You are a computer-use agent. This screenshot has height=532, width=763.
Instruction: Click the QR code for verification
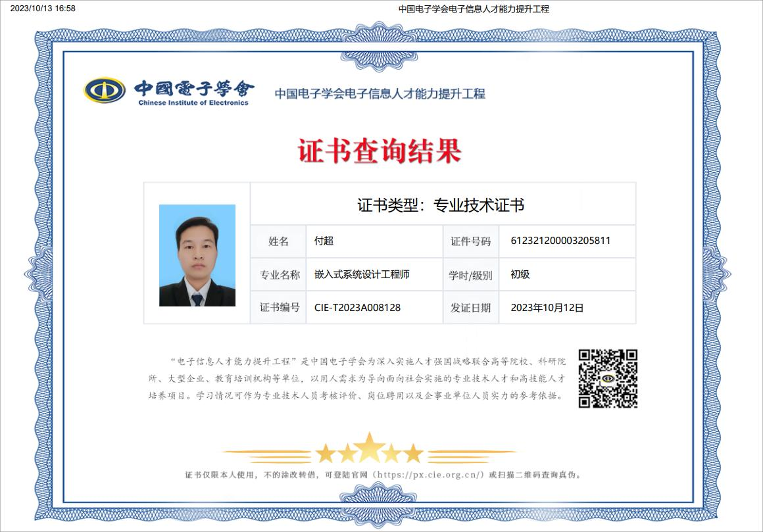(x=608, y=378)
